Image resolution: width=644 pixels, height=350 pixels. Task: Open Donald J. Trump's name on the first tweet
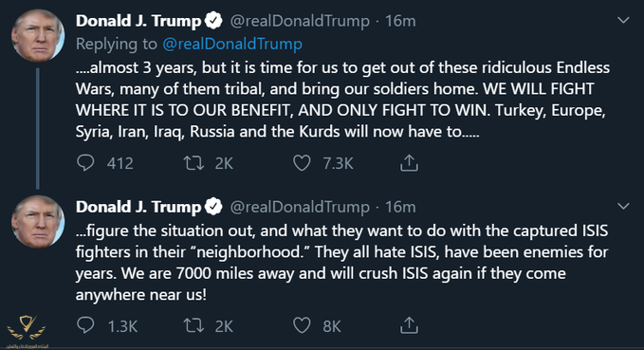click(138, 21)
